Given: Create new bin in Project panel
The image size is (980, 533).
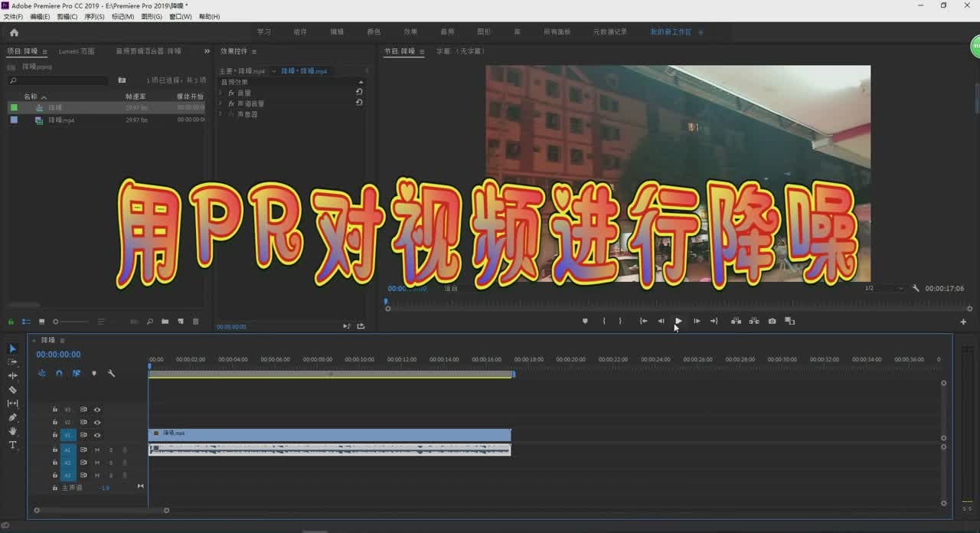Looking at the screenshot, I should (x=165, y=322).
